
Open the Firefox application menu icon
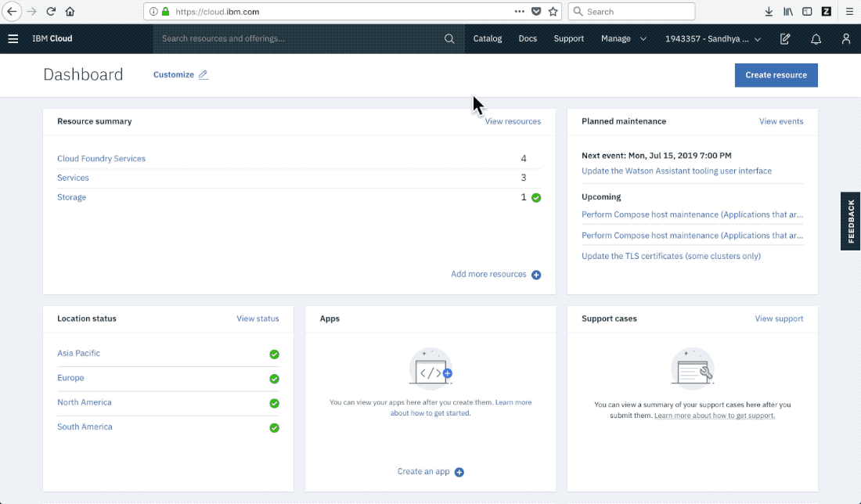(849, 12)
